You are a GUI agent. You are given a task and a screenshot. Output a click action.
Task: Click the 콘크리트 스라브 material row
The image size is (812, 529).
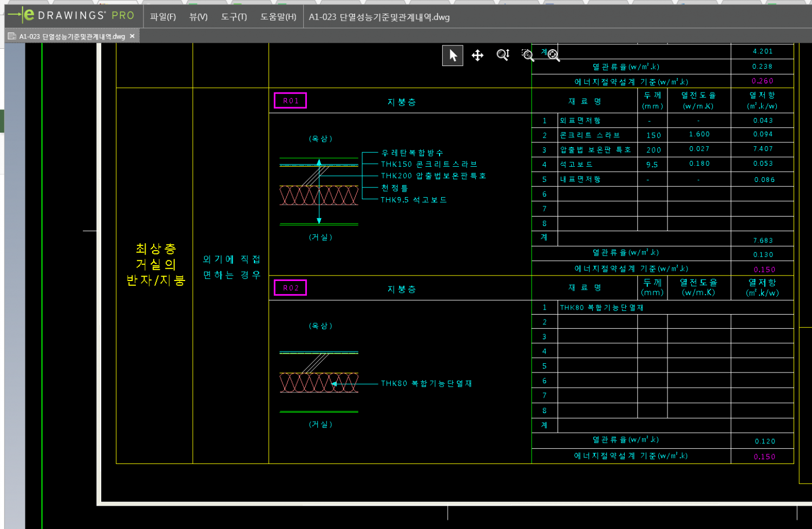(x=590, y=135)
